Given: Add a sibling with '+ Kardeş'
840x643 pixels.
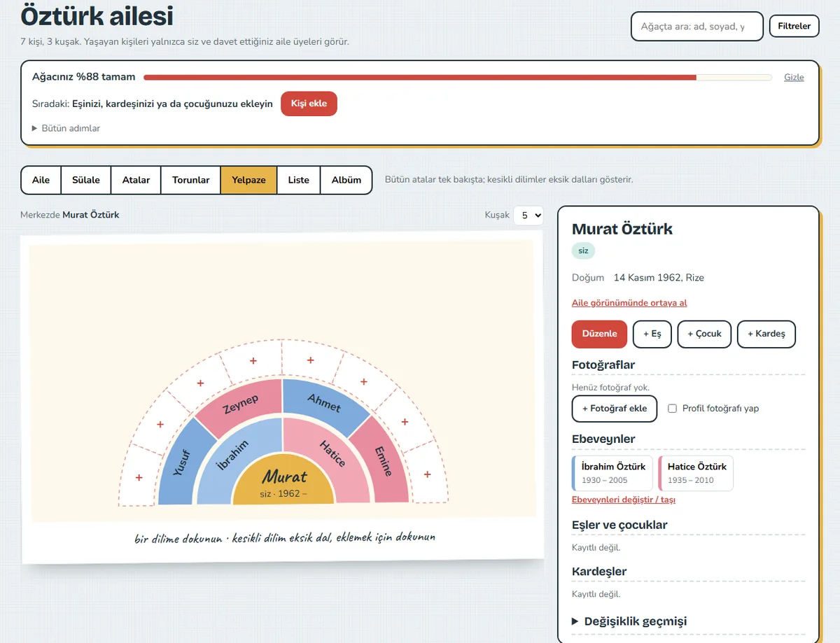Looking at the screenshot, I should pyautogui.click(x=766, y=334).
